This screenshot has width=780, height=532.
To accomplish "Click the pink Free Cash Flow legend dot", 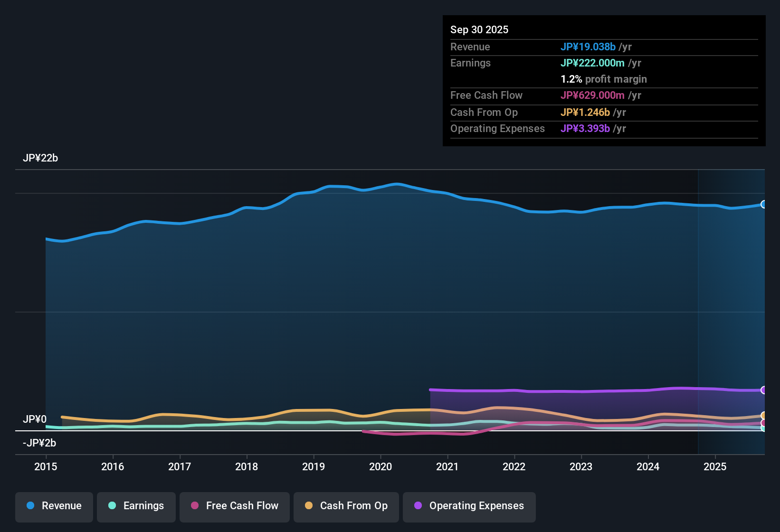I will click(194, 506).
